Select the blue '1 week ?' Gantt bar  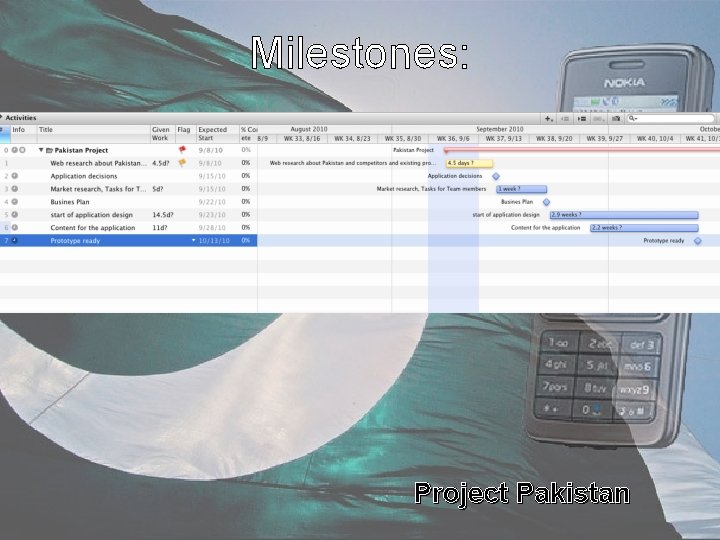[x=522, y=189]
